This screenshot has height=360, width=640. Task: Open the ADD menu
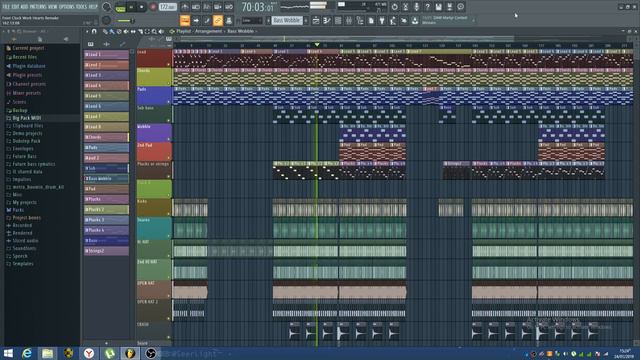pos(24,7)
